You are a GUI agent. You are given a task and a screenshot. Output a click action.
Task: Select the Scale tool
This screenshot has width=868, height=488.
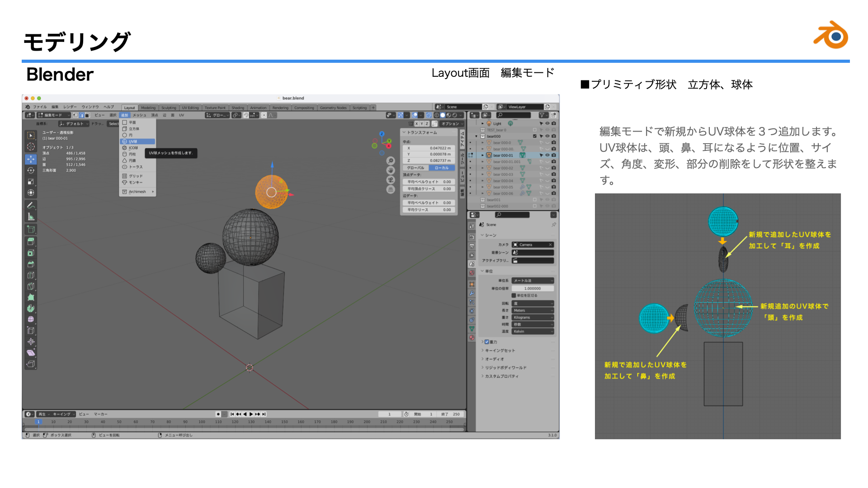(x=31, y=182)
